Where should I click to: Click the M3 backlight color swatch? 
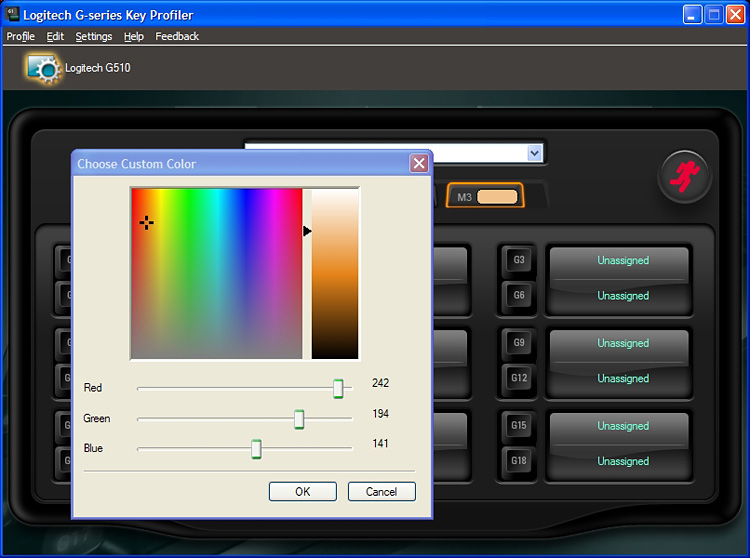pyautogui.click(x=497, y=197)
